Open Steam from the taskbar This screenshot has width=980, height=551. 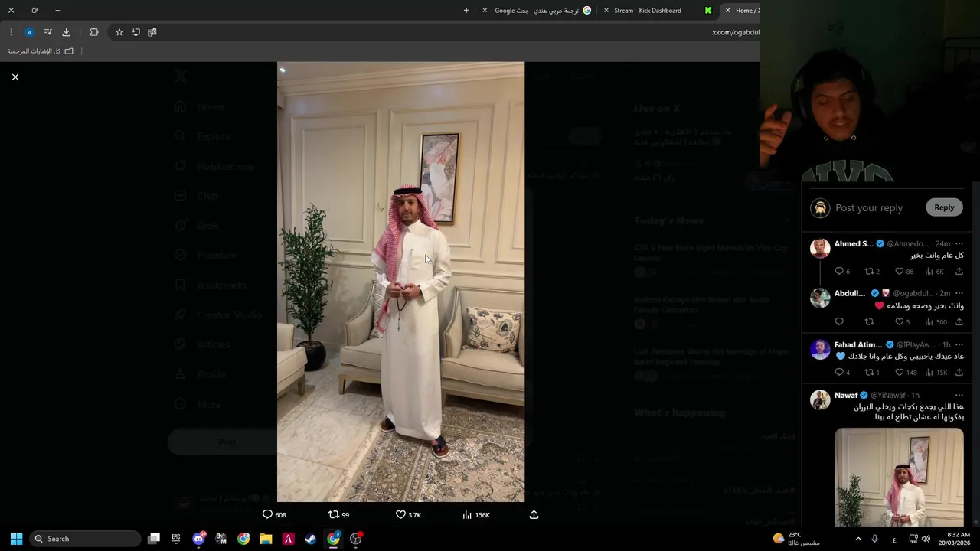point(310,539)
